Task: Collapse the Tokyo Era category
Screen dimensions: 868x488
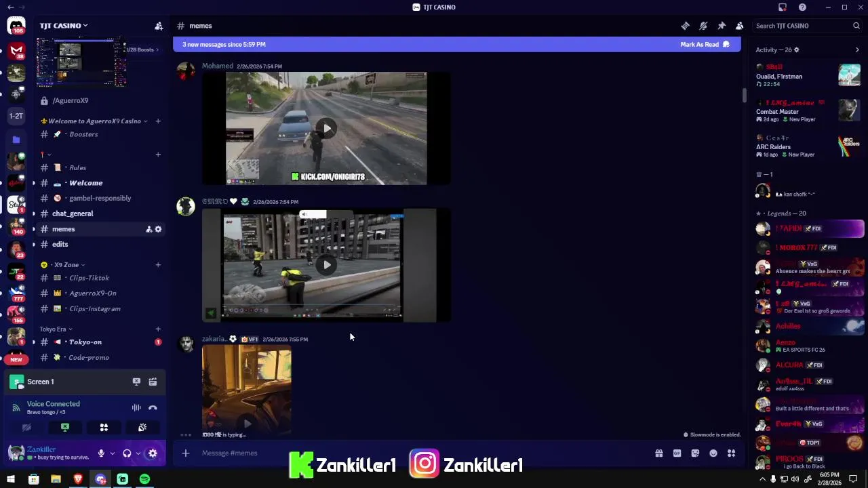Action: coord(56,329)
